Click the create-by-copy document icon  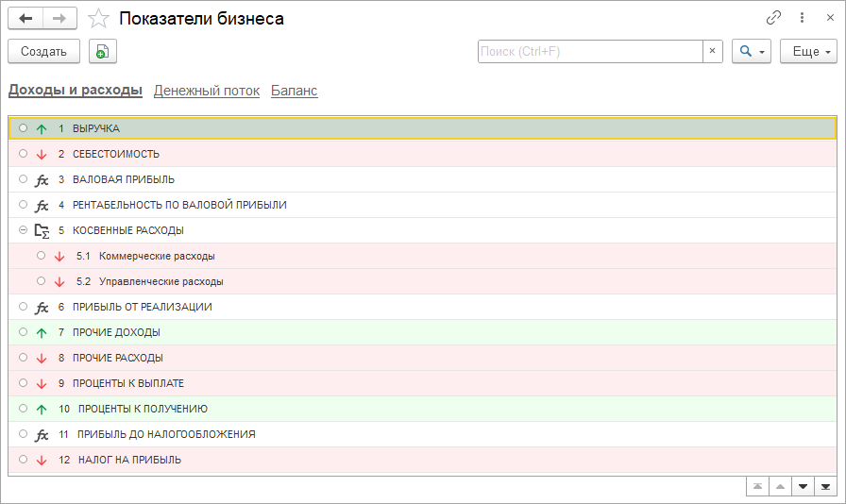(x=102, y=52)
